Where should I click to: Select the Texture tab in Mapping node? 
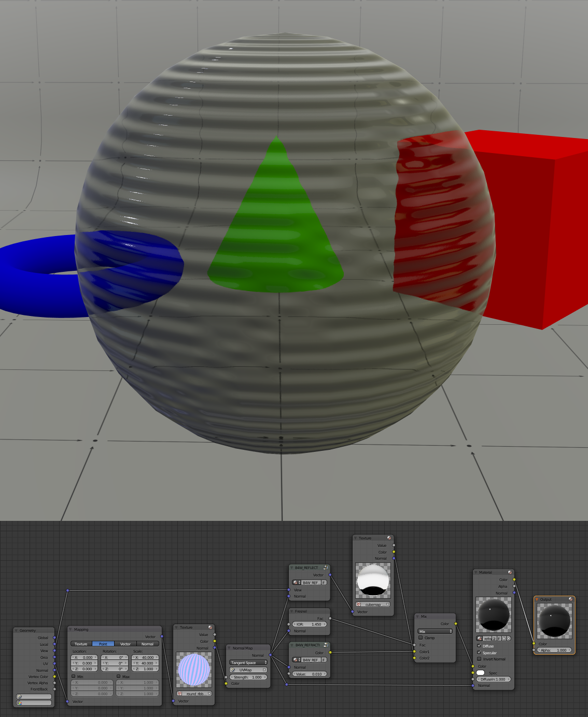click(81, 644)
